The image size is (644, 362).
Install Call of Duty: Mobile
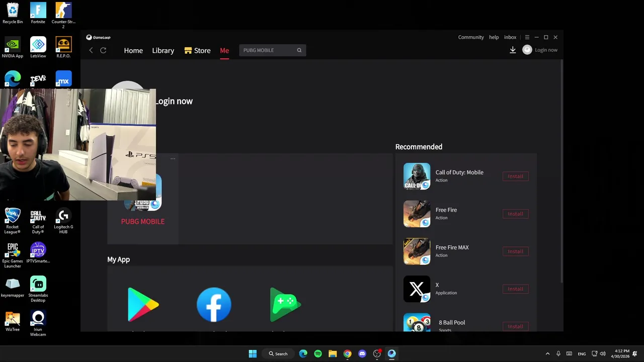point(515,176)
